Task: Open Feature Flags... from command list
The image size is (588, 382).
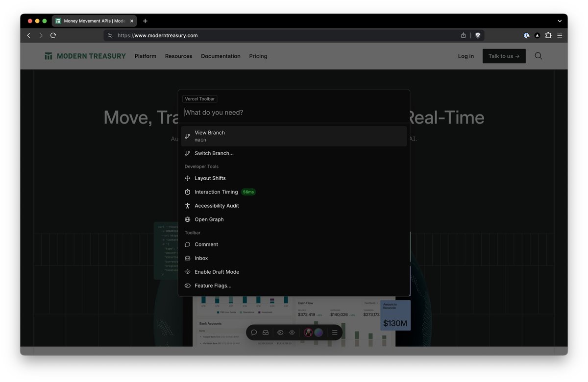Action: [x=294, y=286]
